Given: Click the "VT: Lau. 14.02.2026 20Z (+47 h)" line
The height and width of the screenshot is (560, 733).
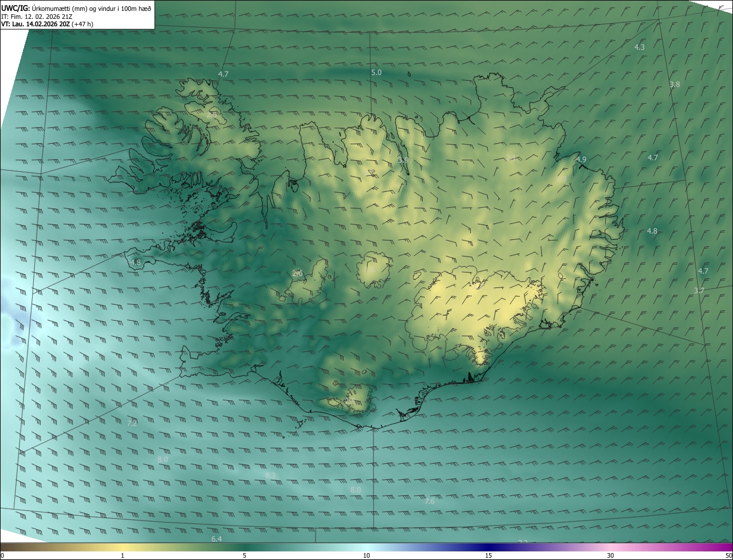Looking at the screenshot, I should 47,24.
